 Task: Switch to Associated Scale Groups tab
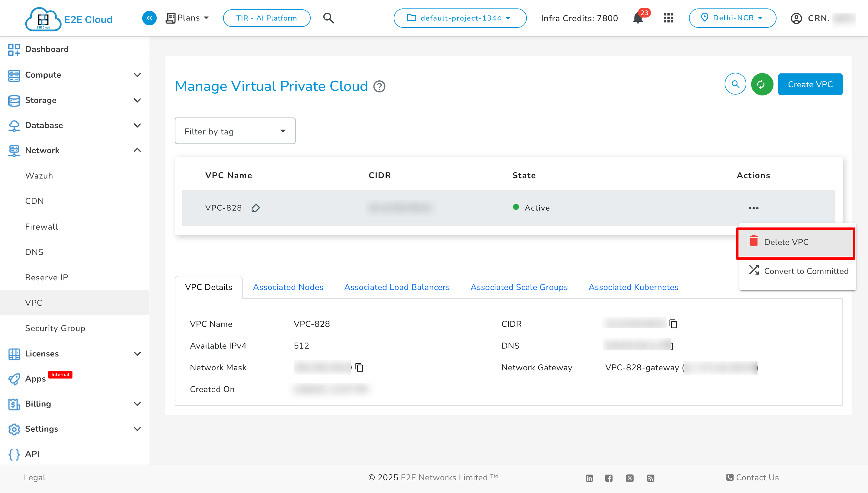click(519, 287)
